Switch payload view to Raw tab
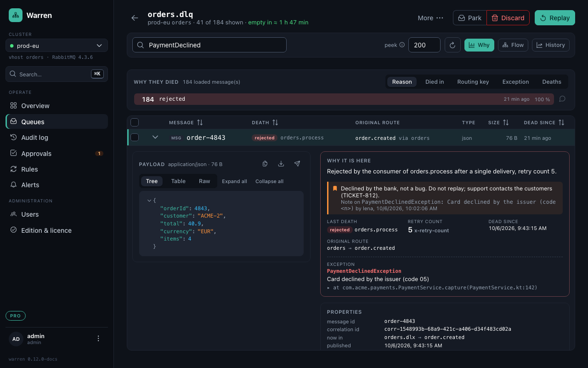 [204, 181]
